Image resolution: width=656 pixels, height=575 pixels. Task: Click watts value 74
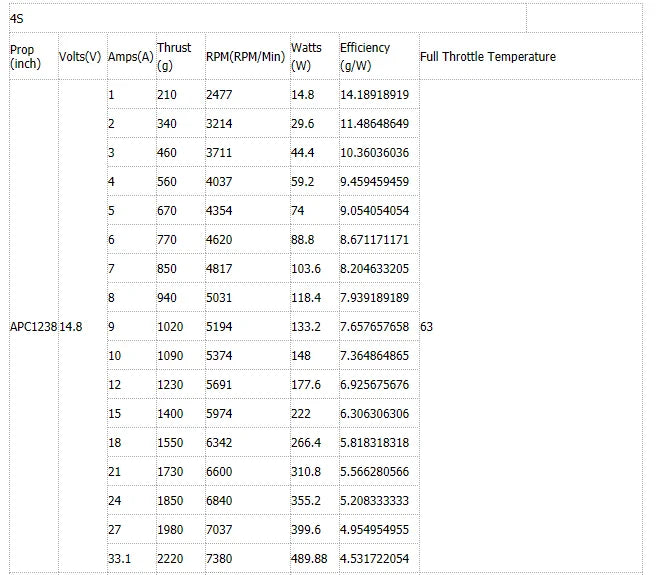[297, 210]
